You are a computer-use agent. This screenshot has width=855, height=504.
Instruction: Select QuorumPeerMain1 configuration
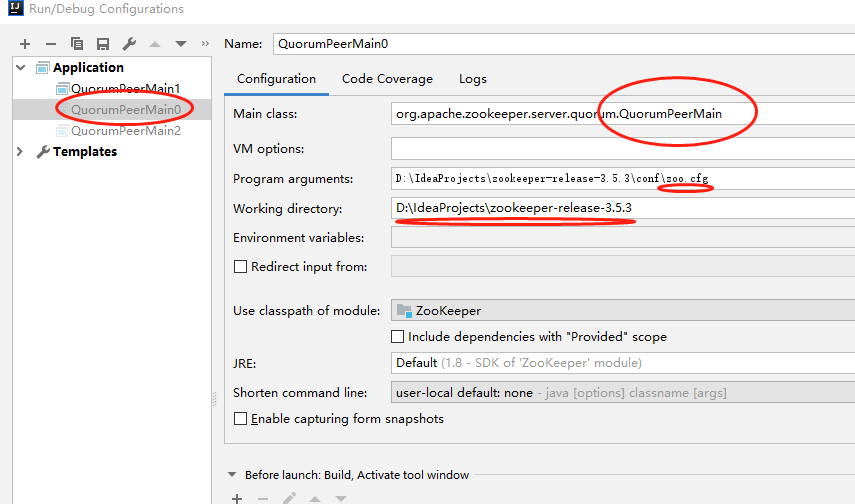coord(125,88)
